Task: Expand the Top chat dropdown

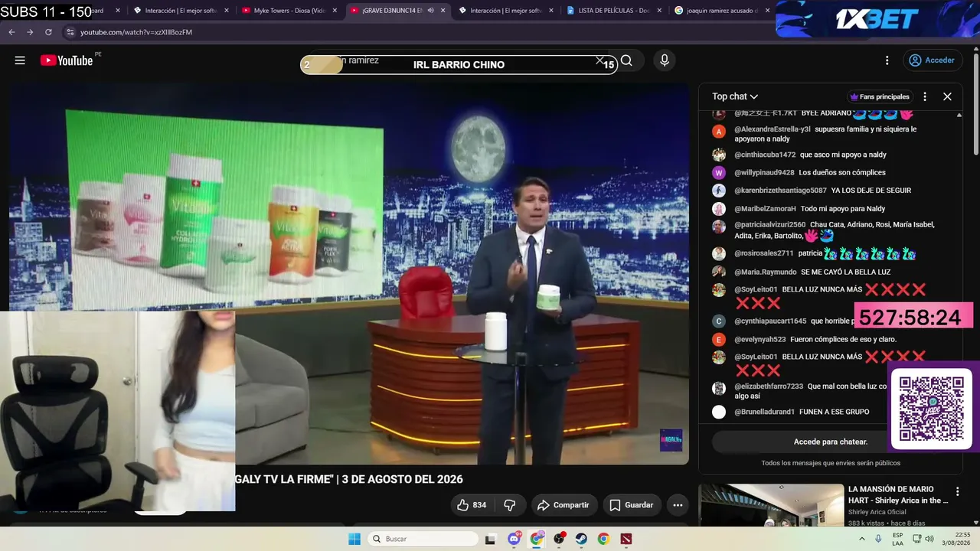Action: click(x=735, y=96)
